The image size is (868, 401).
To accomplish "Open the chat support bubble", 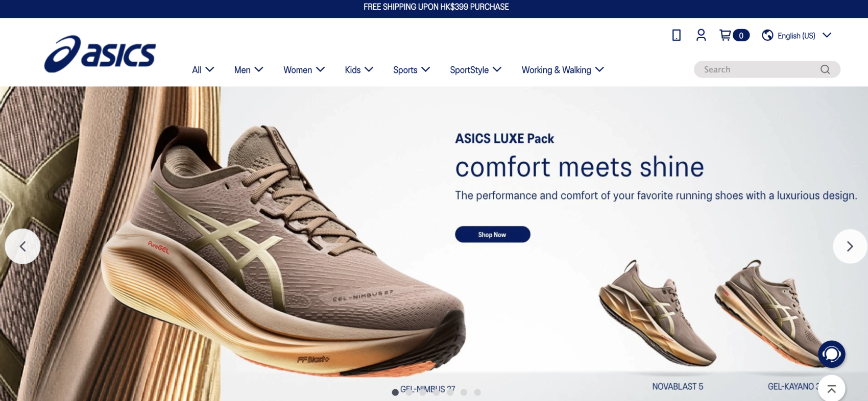I will [x=832, y=354].
